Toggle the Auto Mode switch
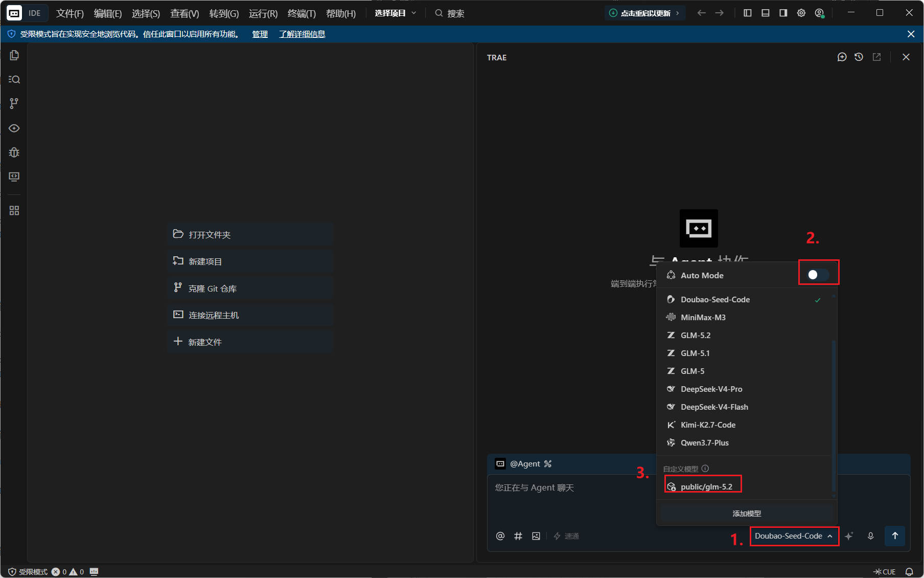The width and height of the screenshot is (924, 578). (818, 275)
